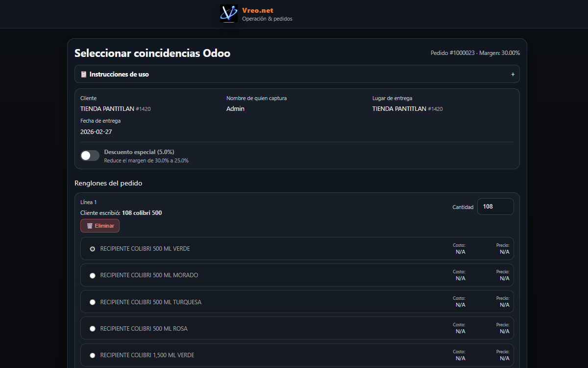
Task: Choose RECIPIENTE COLIBRI 500 ML TURQUESA radio
Action: click(x=93, y=302)
